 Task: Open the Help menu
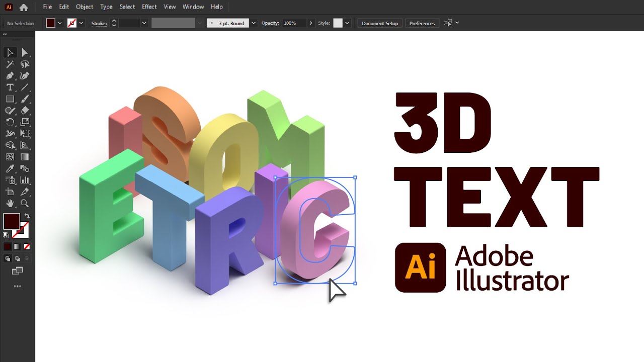pyautogui.click(x=217, y=7)
